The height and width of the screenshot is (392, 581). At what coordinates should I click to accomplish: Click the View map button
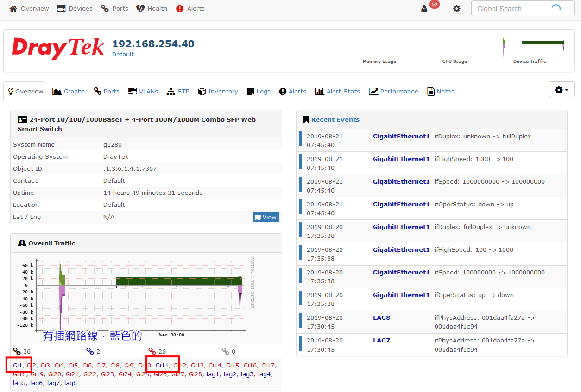click(x=265, y=217)
